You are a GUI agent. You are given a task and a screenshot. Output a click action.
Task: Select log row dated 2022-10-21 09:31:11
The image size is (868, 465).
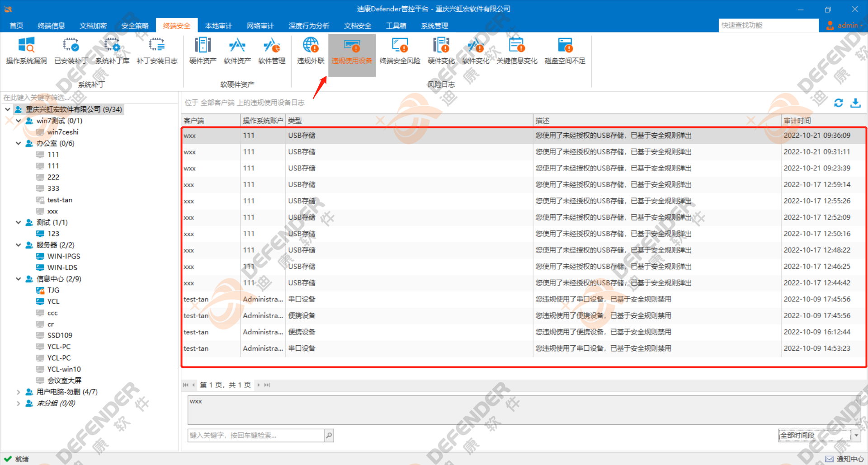[x=524, y=152]
